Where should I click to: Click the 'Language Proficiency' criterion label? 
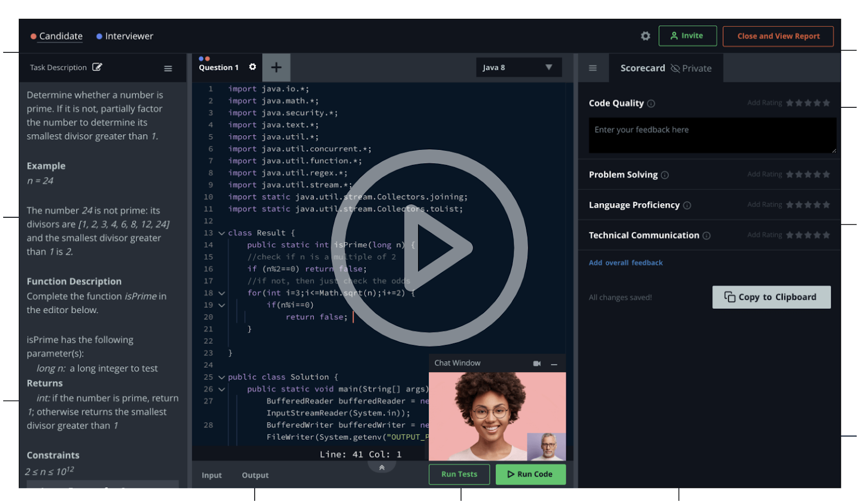click(634, 205)
